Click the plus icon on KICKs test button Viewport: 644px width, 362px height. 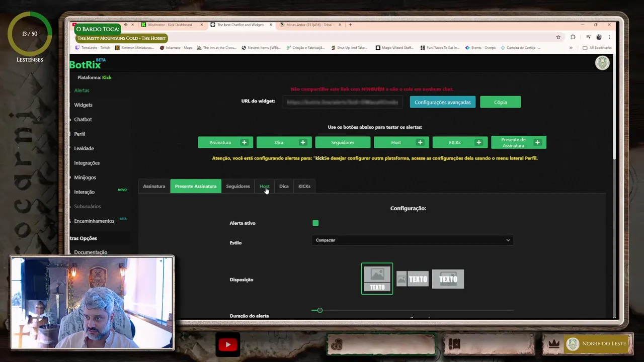[478, 142]
